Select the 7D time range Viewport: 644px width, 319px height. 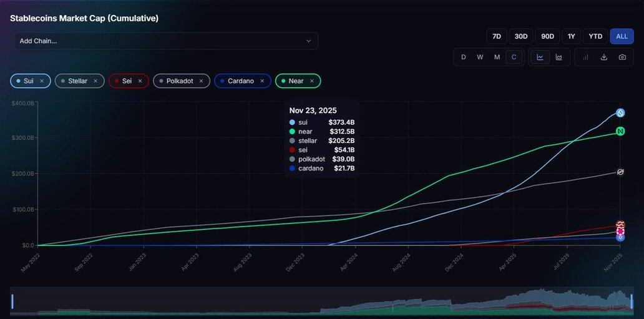tap(497, 36)
